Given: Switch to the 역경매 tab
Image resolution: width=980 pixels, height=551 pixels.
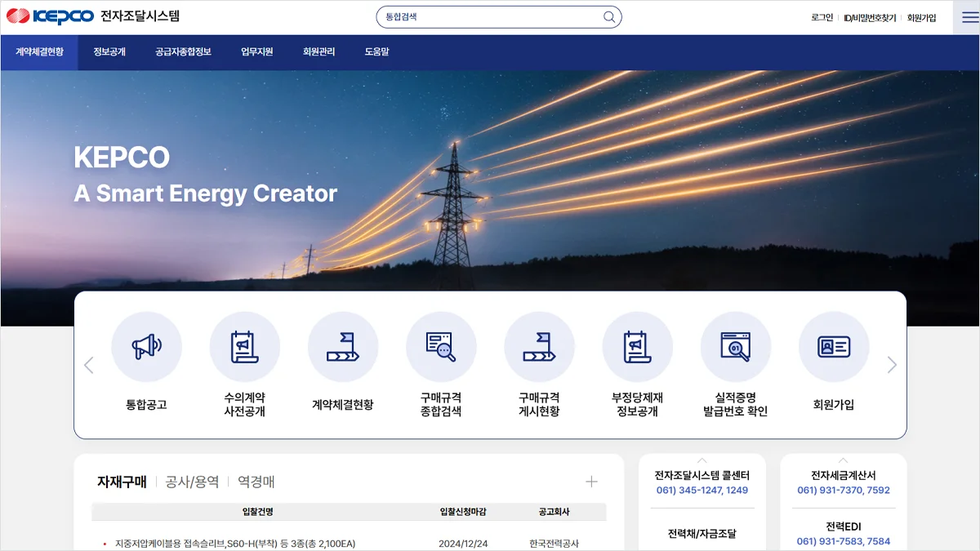Looking at the screenshot, I should click(256, 482).
